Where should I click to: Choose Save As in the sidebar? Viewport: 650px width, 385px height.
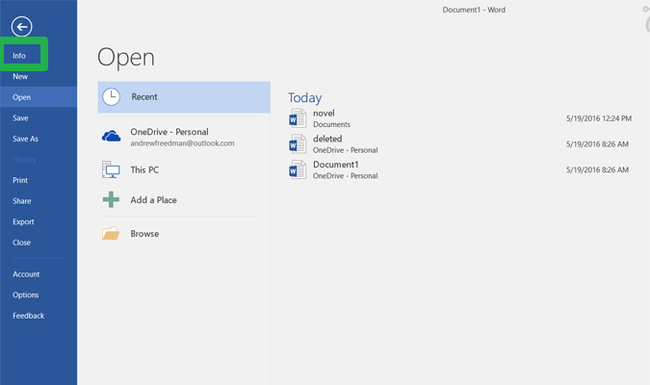pyautogui.click(x=25, y=139)
